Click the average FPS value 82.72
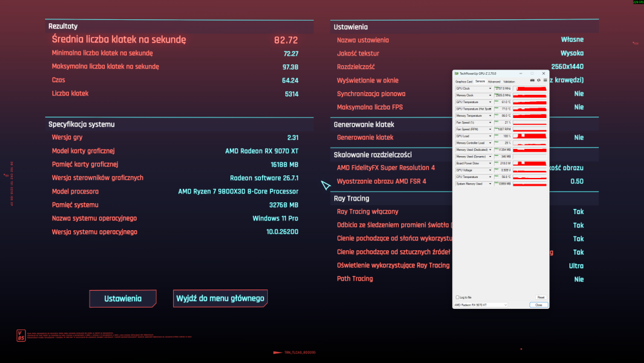Viewport: 644px width, 363px height. [286, 40]
